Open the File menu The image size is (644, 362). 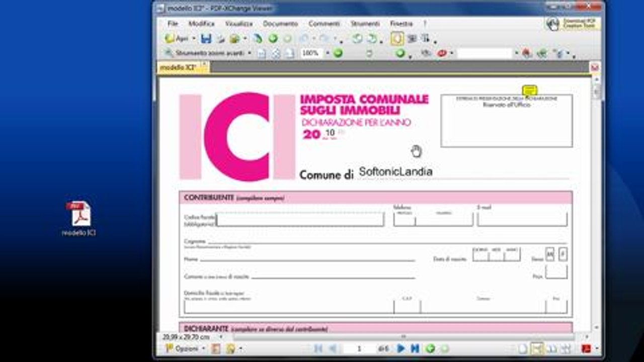(173, 24)
